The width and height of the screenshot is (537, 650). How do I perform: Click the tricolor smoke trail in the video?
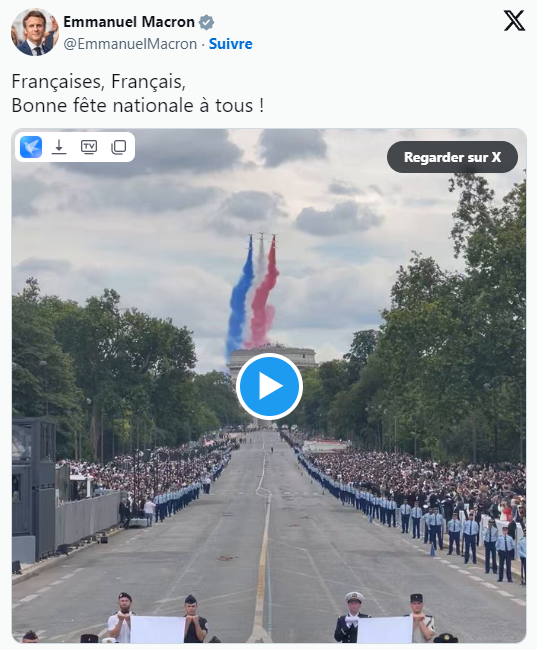tap(252, 296)
